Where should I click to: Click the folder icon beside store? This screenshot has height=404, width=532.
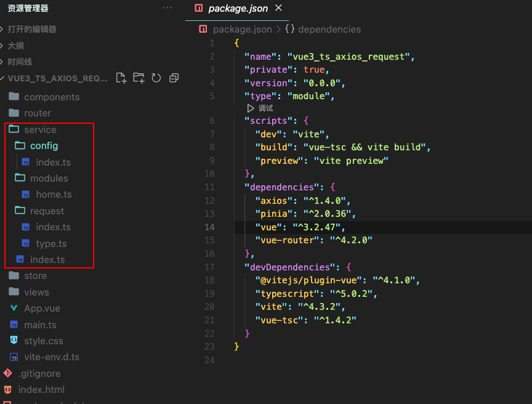[14, 275]
